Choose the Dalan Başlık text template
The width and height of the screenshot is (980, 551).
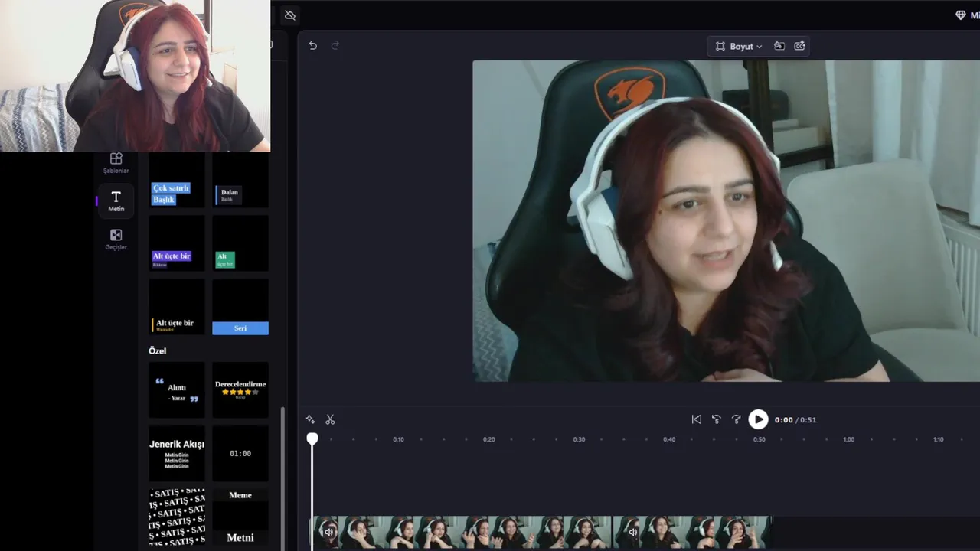[x=240, y=181]
